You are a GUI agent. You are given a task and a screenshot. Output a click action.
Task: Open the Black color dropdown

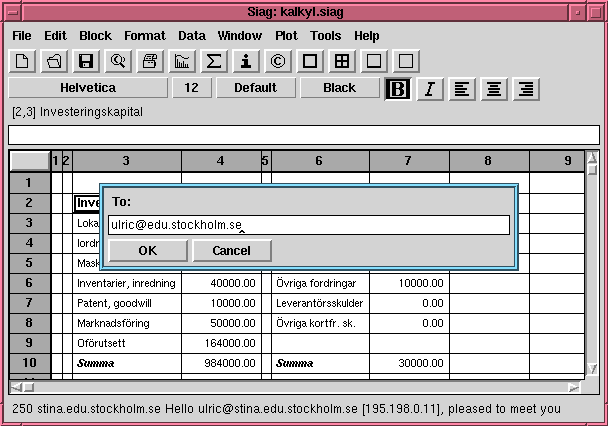(340, 88)
